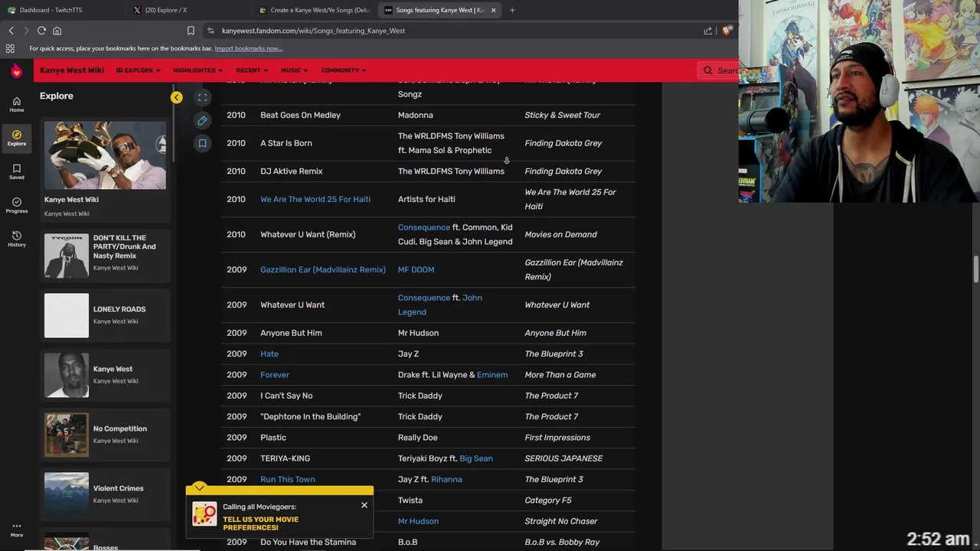Collapse the Explore panel with the yellow arrow

click(177, 97)
